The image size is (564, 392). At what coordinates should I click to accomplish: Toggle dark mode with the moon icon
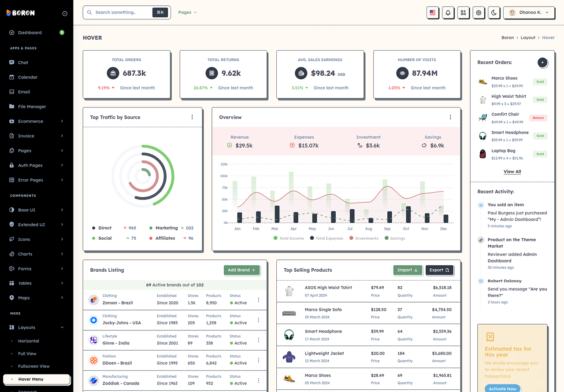click(494, 13)
